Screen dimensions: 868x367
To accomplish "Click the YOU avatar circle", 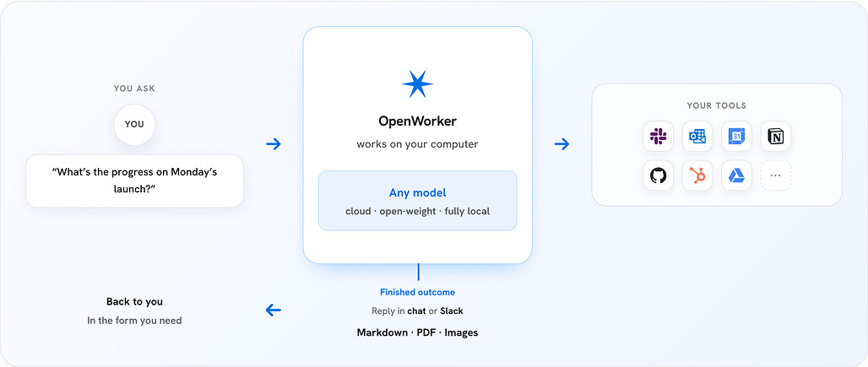I will coord(134,124).
